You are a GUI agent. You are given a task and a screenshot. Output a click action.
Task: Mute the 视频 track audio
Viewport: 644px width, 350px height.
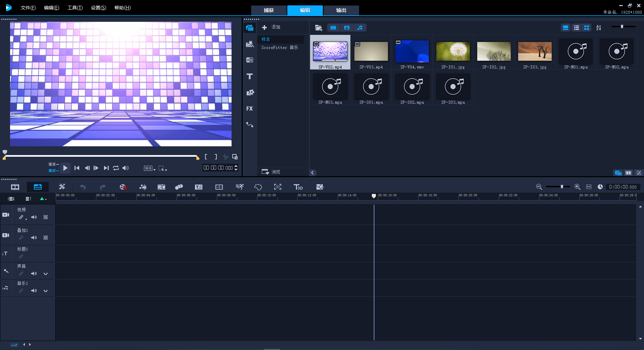tap(34, 217)
